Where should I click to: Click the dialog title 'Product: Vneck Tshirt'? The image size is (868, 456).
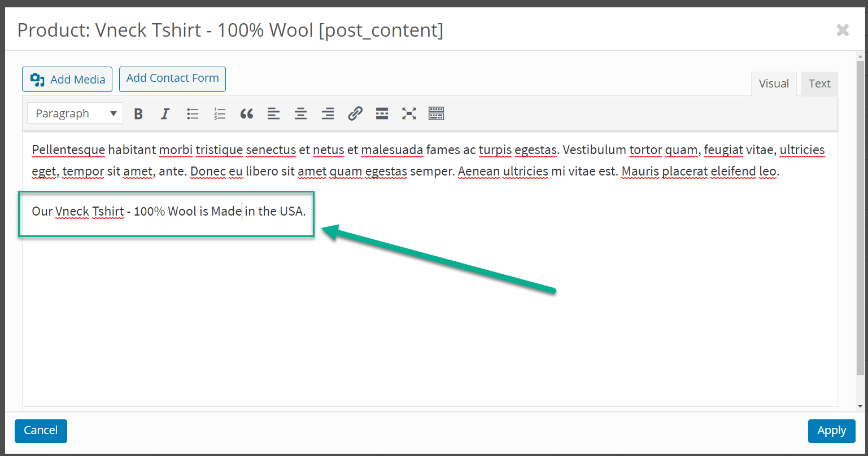tap(230, 30)
